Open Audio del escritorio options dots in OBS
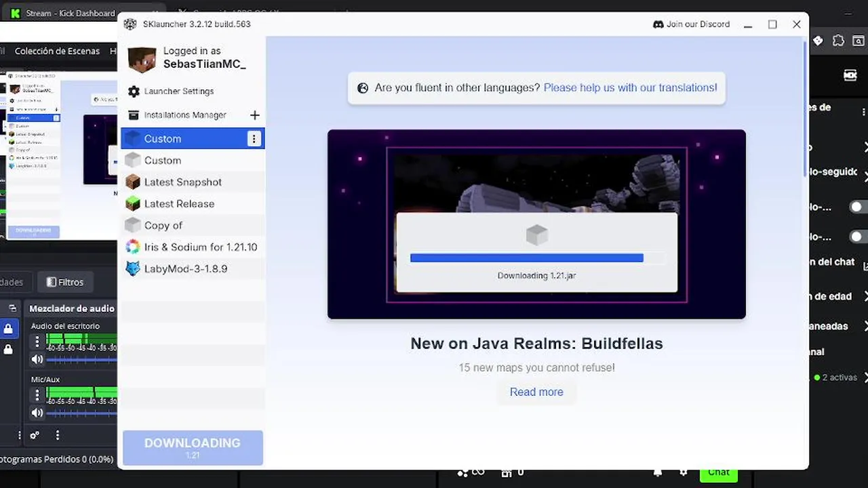 click(x=37, y=342)
